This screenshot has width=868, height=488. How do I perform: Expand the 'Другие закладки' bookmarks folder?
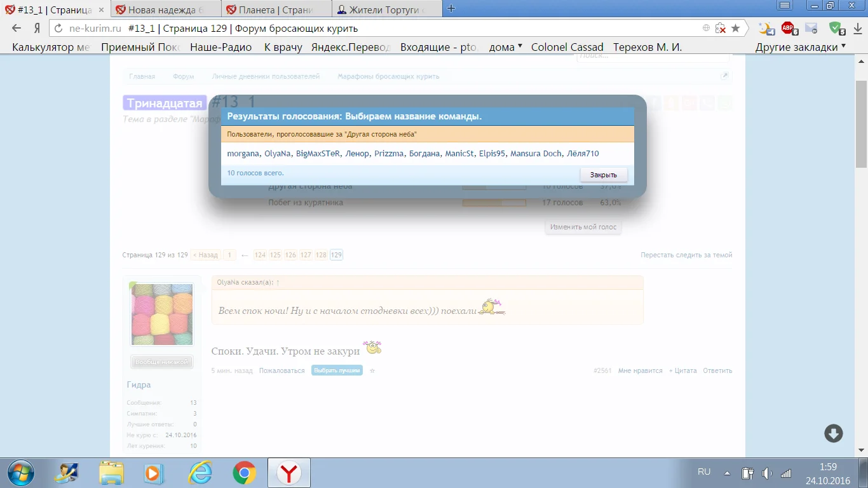coord(801,47)
